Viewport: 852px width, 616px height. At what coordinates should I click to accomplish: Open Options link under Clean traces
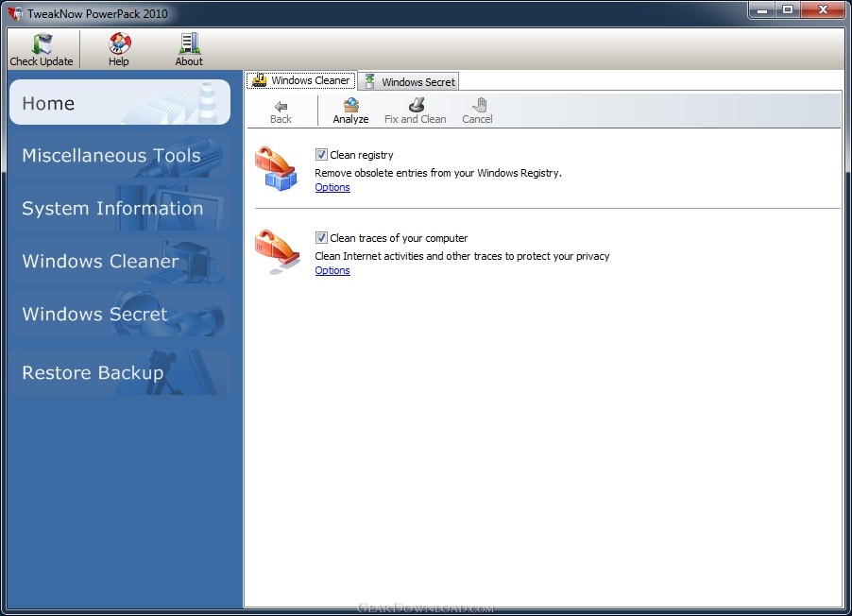332,270
